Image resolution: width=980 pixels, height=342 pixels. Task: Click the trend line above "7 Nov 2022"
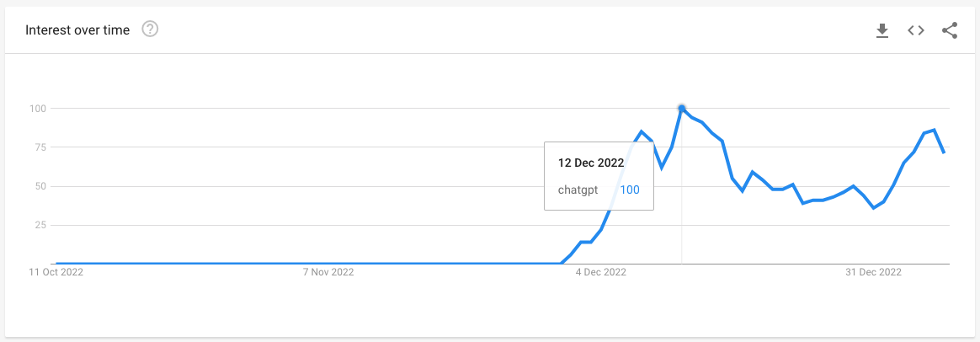point(330,264)
